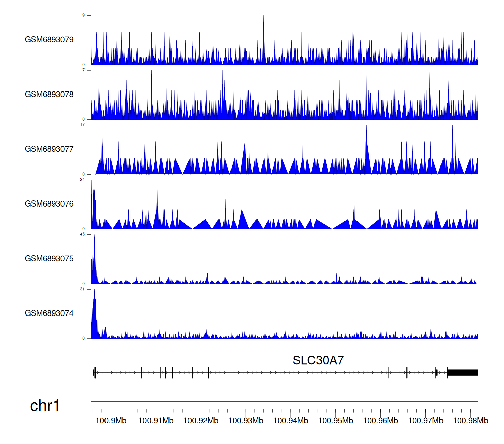This screenshot has width=504, height=444.
Task: Select the GSM6893078 track label
Action: point(49,95)
